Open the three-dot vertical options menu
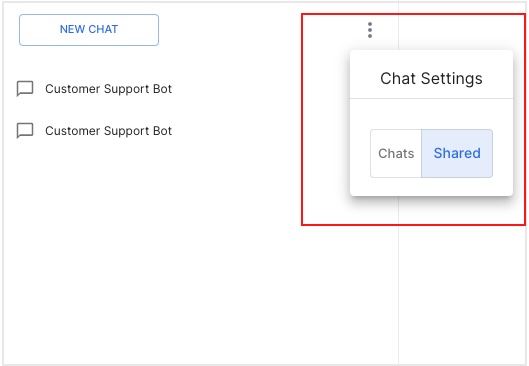The height and width of the screenshot is (366, 529). pos(370,30)
